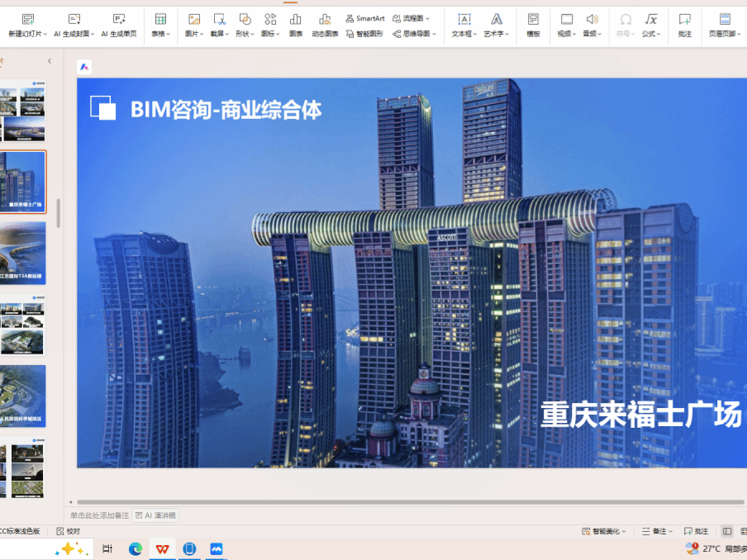Select the 科学城 aerial-view slide thumbnail

click(x=23, y=396)
